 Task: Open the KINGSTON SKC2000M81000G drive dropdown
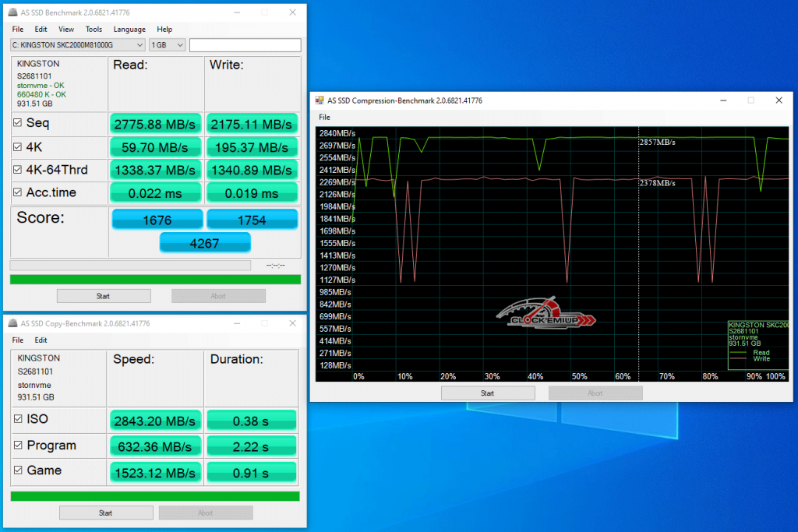pyautogui.click(x=78, y=45)
